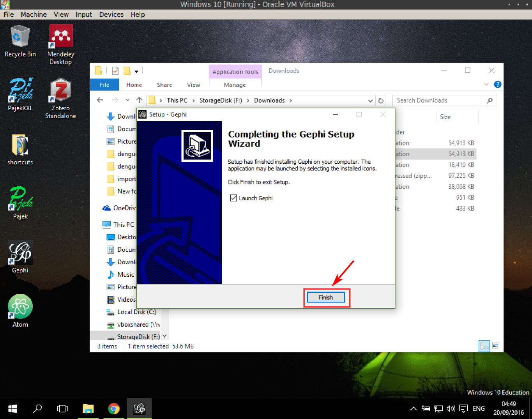The image size is (532, 419).
Task: Uncheck the Launch Gephi checkbox
Action: click(x=233, y=198)
